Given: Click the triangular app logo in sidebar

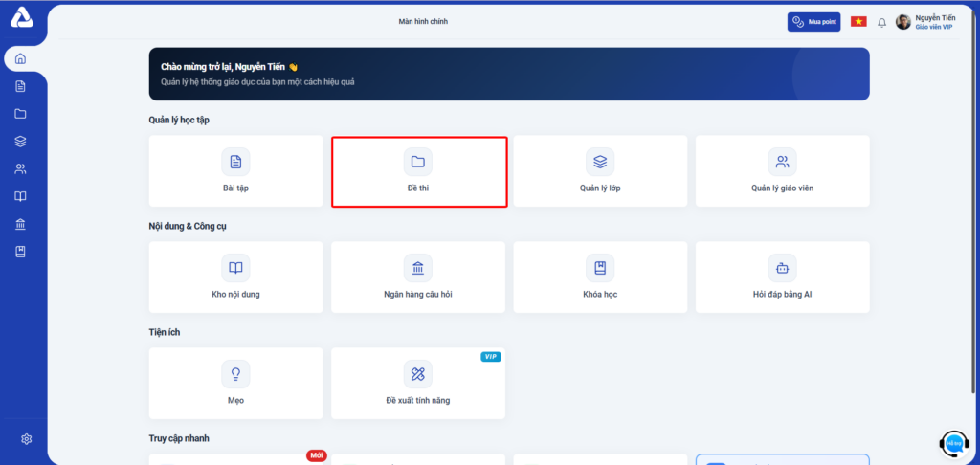Looking at the screenshot, I should click(x=22, y=18).
